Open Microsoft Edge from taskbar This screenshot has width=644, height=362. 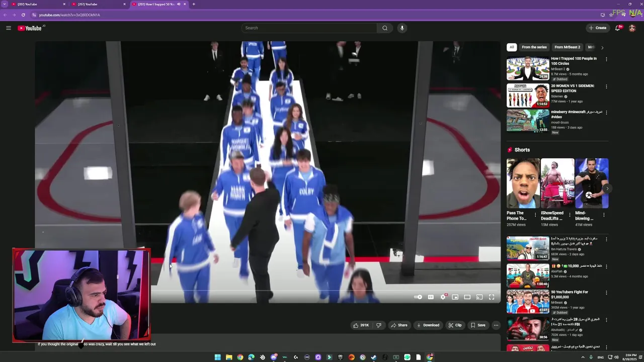(251, 357)
